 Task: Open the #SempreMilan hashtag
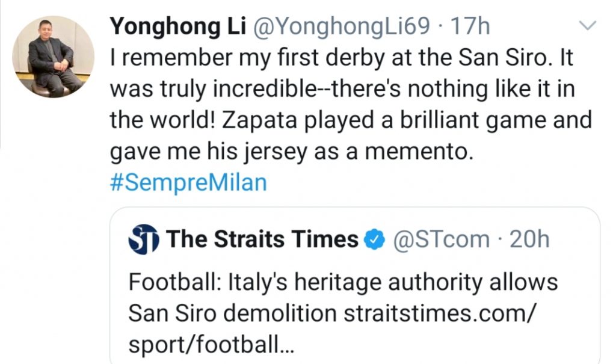[x=188, y=182]
